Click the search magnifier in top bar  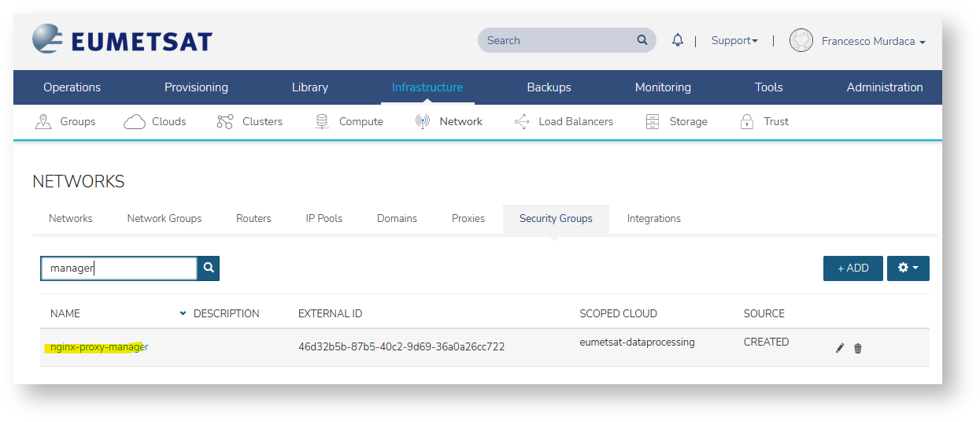642,40
